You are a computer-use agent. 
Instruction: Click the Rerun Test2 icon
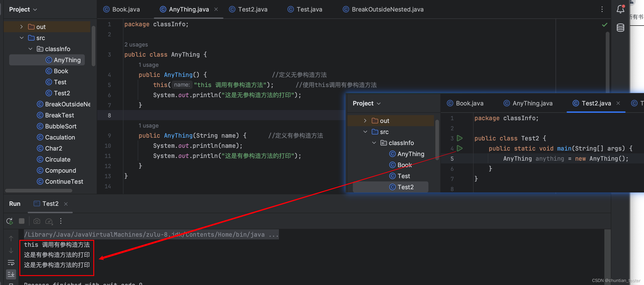pyautogui.click(x=9, y=221)
